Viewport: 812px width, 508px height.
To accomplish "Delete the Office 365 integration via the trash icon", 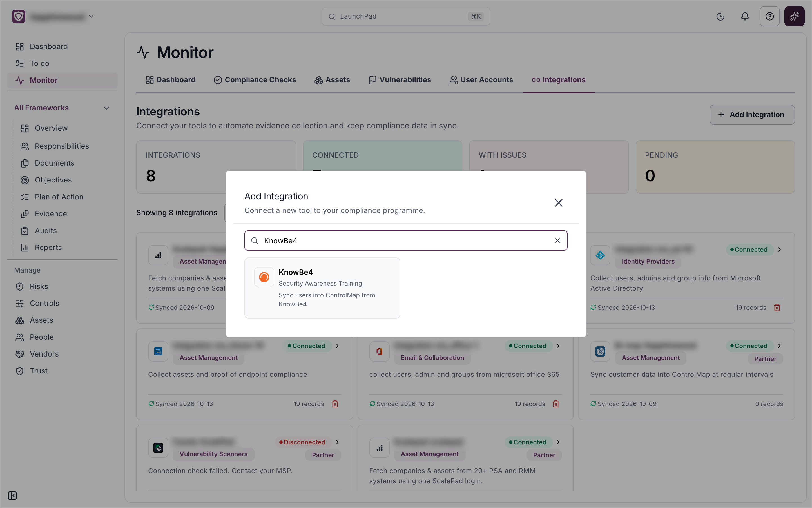I will click(556, 404).
